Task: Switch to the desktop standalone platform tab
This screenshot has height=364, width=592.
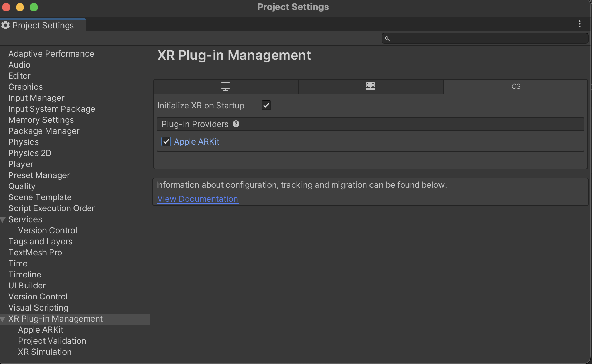Action: point(226,87)
